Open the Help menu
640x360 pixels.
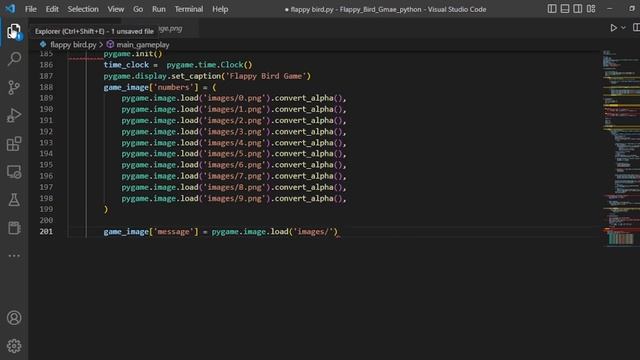tap(220, 9)
